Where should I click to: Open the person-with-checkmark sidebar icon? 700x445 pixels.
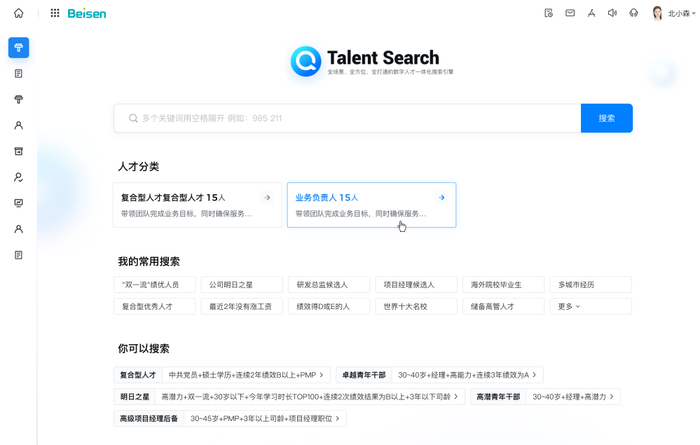19,177
